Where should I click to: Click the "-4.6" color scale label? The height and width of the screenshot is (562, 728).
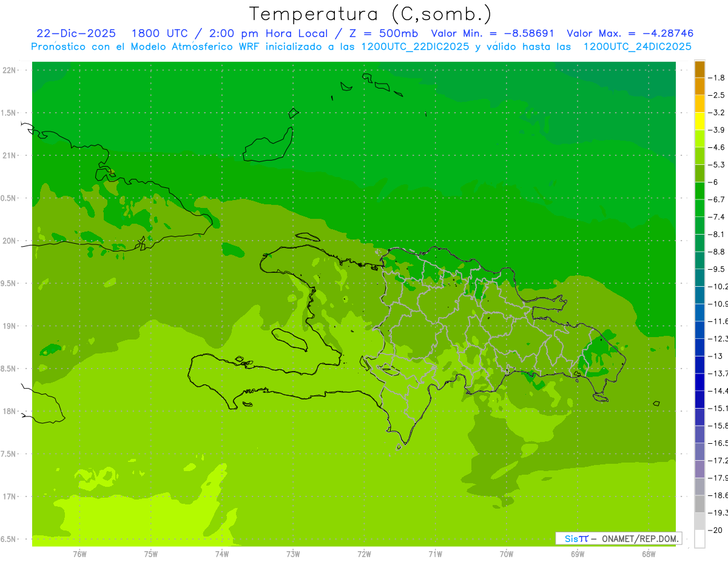(x=716, y=147)
